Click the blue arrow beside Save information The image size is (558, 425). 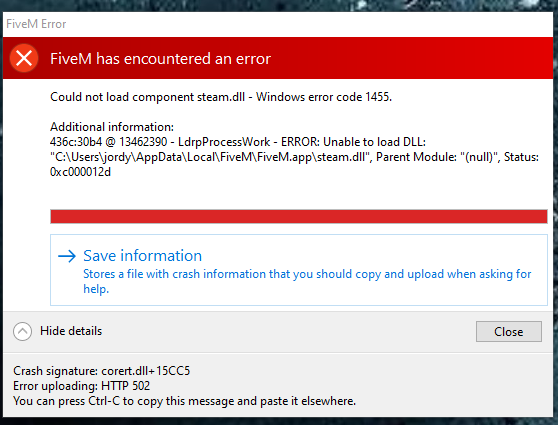[x=67, y=256]
